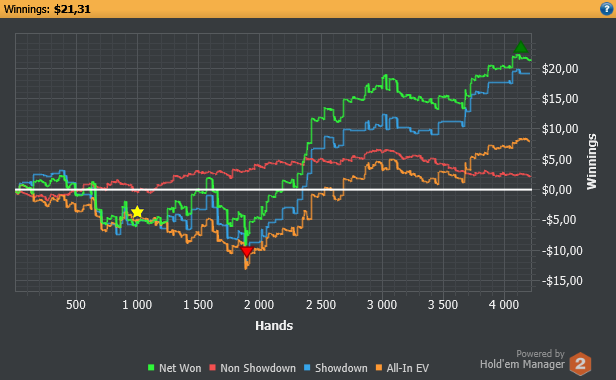Click the Showdown legend label
Screen dimensions: 616x380
click(x=341, y=368)
